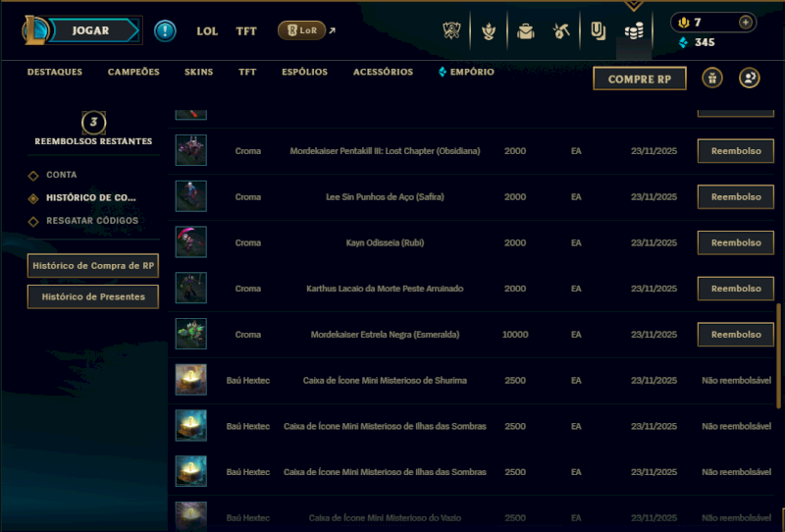Screen dimensions: 785x532
Task: Click the blue essence balance 345
Action: [705, 42]
